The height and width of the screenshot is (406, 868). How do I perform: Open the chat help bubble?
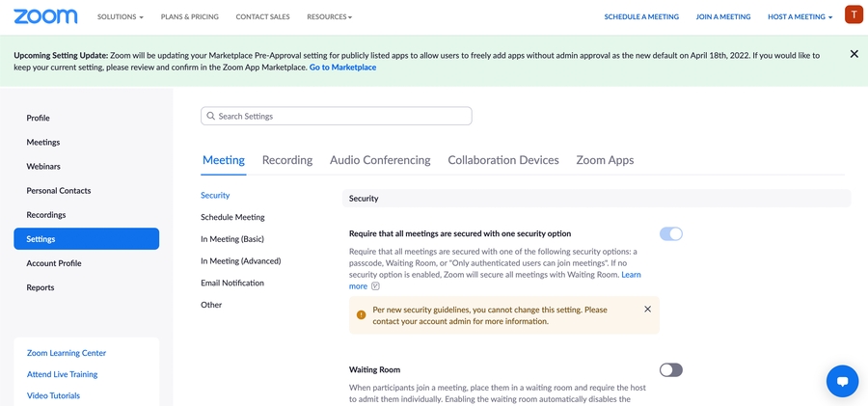click(x=842, y=381)
